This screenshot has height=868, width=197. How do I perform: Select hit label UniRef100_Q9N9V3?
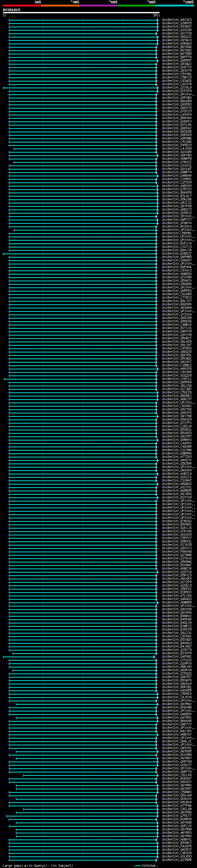177,440
